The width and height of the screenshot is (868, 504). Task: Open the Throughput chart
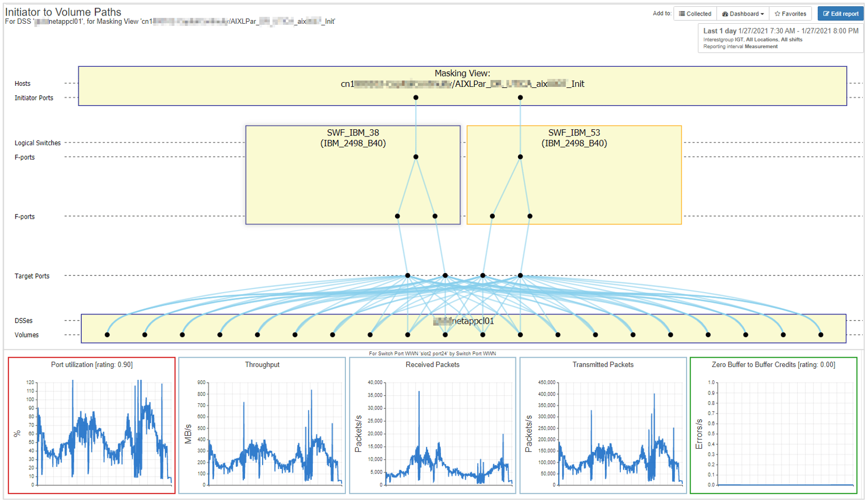262,425
